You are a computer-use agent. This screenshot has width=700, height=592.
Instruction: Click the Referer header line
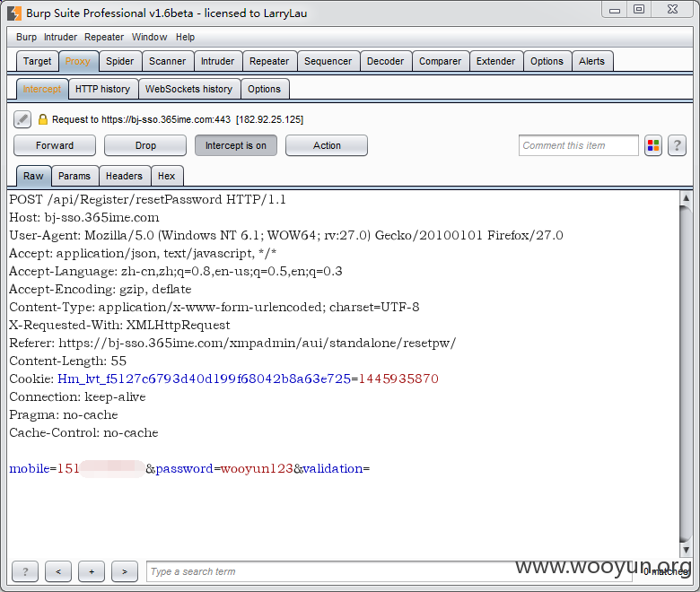pyautogui.click(x=232, y=343)
